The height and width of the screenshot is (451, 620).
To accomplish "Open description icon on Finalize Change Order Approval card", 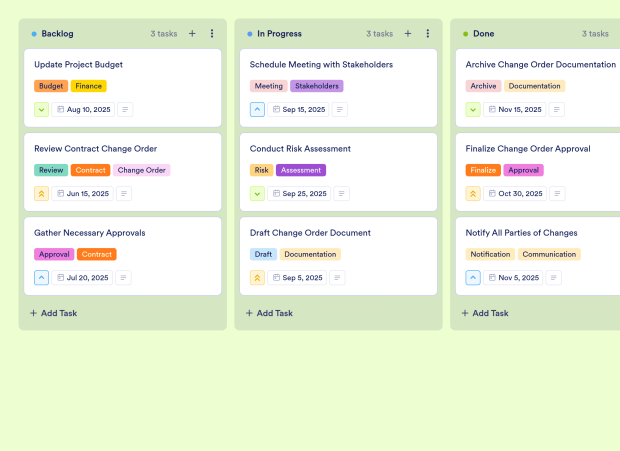I will click(557, 194).
